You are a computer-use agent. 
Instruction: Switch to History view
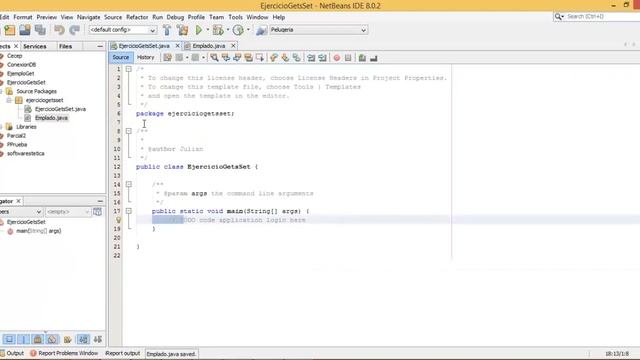click(146, 58)
